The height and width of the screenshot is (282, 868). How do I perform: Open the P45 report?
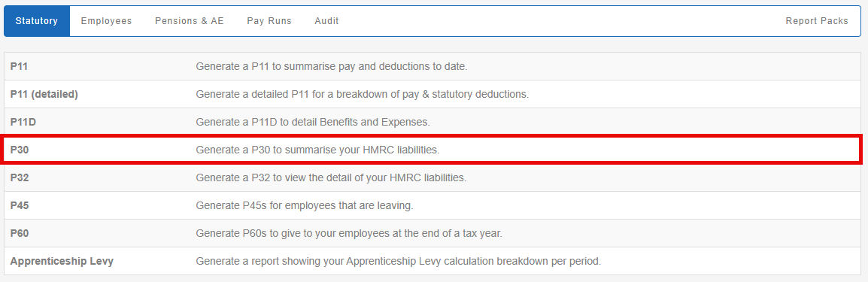(432, 206)
